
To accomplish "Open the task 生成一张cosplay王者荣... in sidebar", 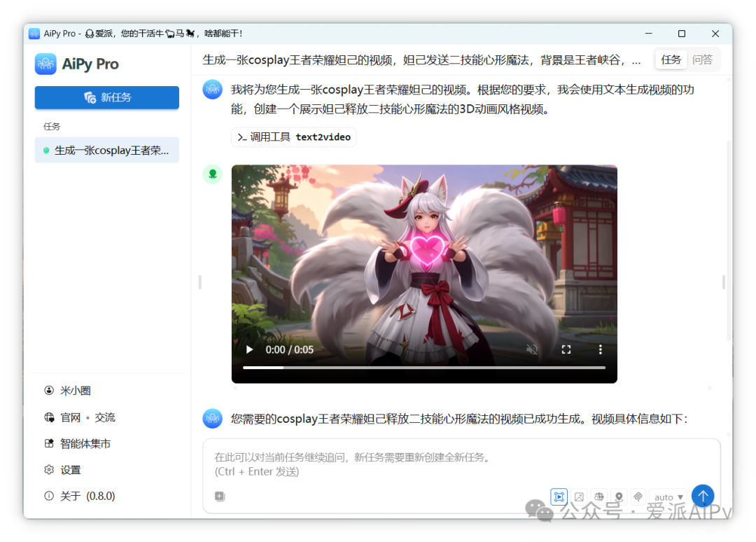I will (x=106, y=151).
